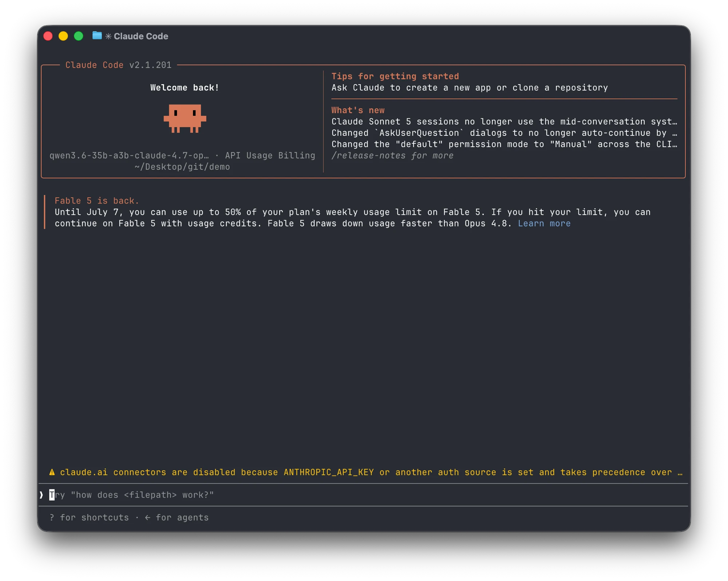Click 'API Usage Billing' text
This screenshot has width=728, height=581.
(x=270, y=155)
